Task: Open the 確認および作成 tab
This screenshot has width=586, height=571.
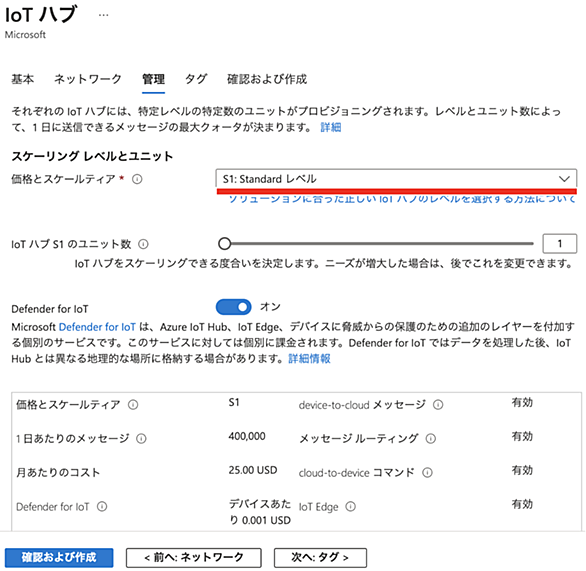Action: point(267,79)
